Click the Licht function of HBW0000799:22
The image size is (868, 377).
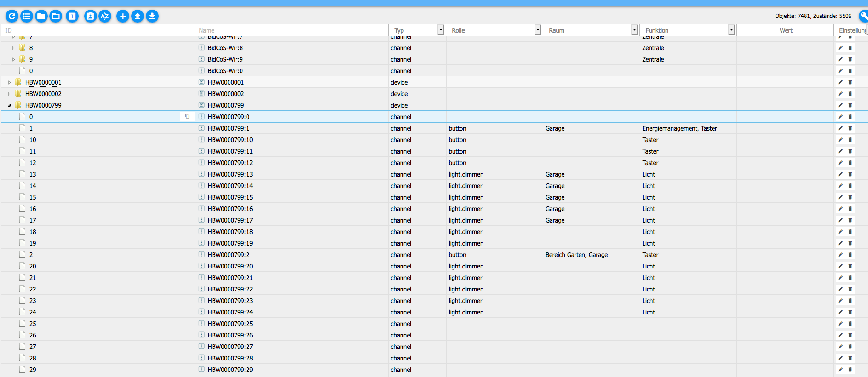coord(649,289)
